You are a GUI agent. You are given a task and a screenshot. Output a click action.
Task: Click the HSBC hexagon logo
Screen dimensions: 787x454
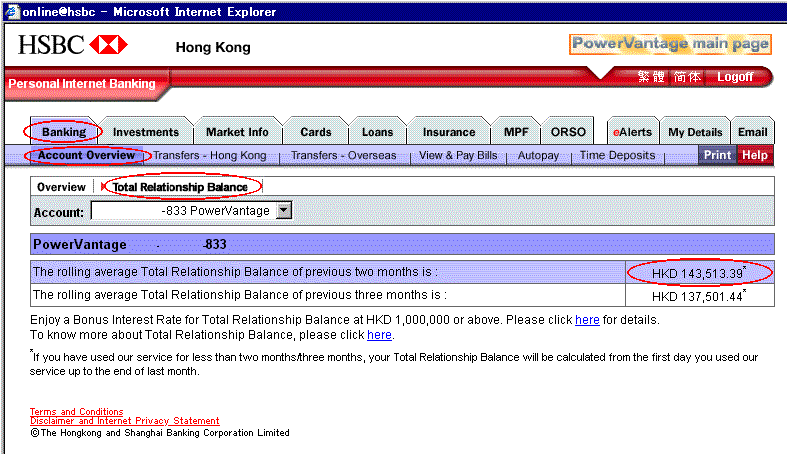point(108,45)
